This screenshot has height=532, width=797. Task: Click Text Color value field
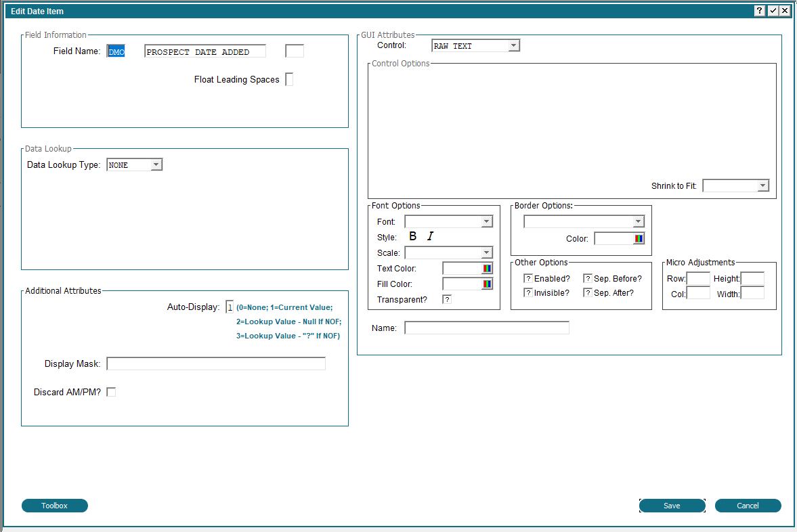pos(462,268)
